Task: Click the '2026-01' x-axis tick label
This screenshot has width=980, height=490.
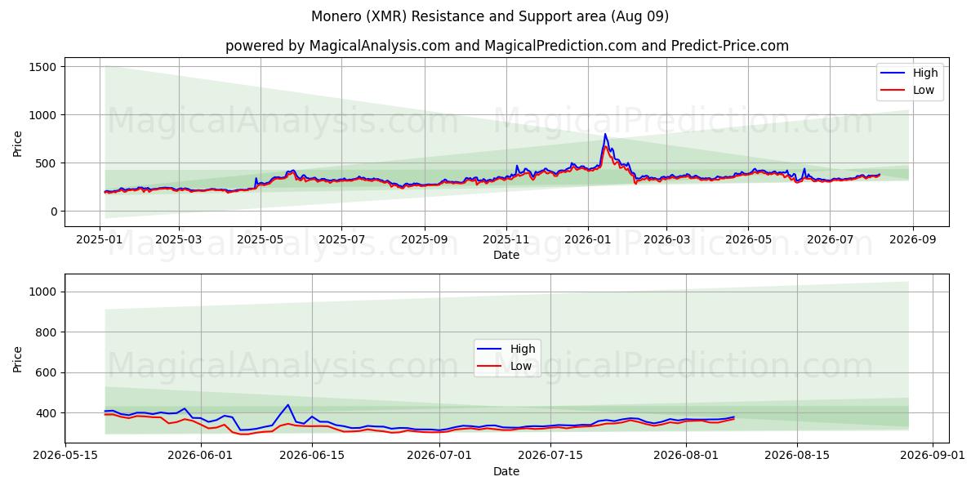Action: [x=588, y=240]
